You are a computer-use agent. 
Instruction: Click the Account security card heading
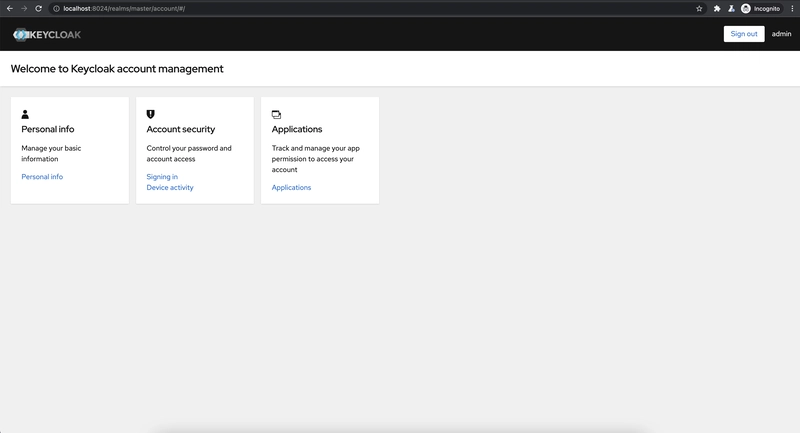(180, 129)
